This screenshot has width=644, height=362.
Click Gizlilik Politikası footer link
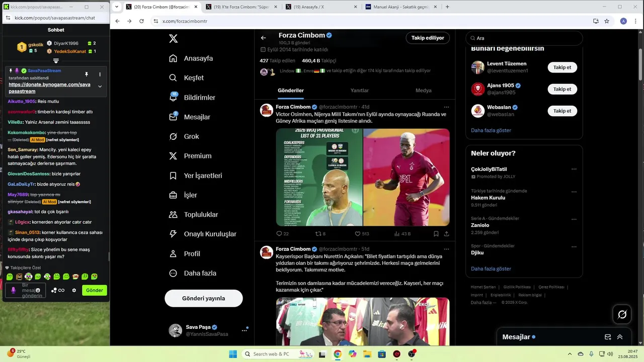(517, 287)
